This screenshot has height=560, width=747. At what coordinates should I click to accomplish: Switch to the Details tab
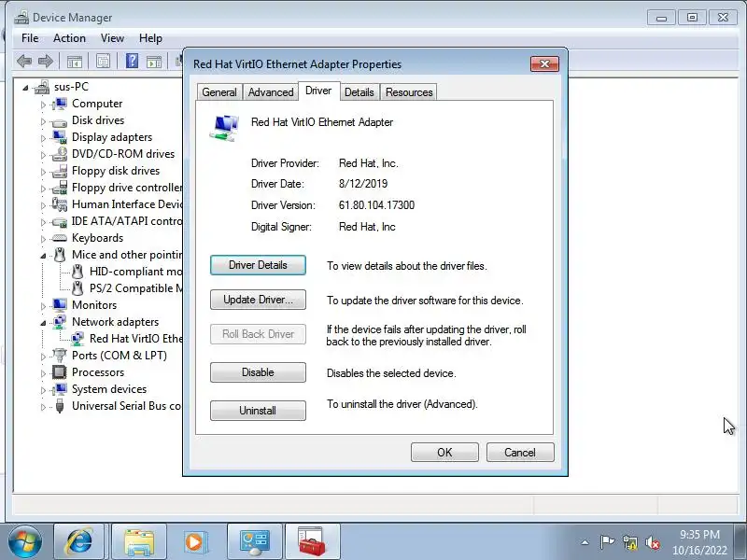coord(359,91)
